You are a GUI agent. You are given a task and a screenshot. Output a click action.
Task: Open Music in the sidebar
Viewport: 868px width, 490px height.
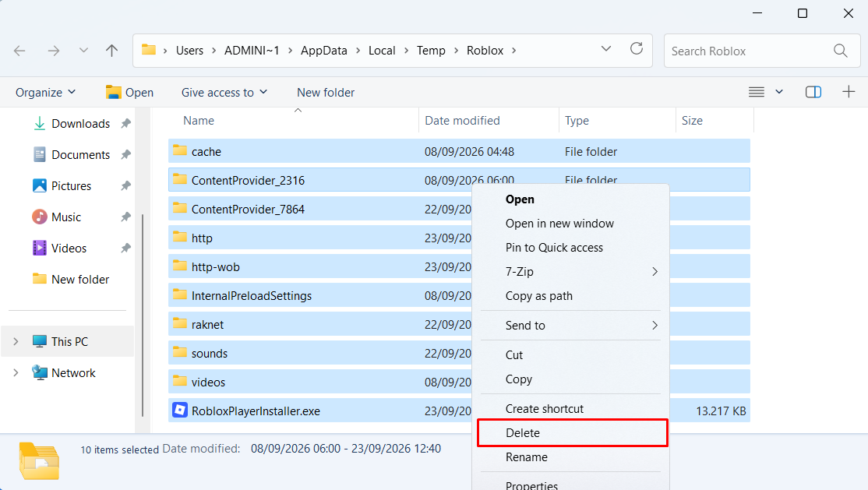66,217
